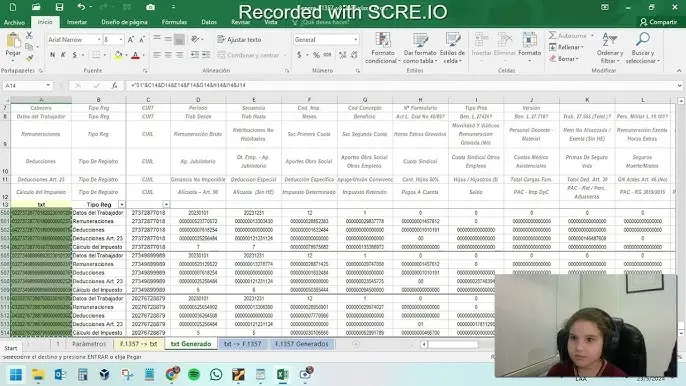
Task: Open WhatsApp from the taskbar
Action: [216, 375]
